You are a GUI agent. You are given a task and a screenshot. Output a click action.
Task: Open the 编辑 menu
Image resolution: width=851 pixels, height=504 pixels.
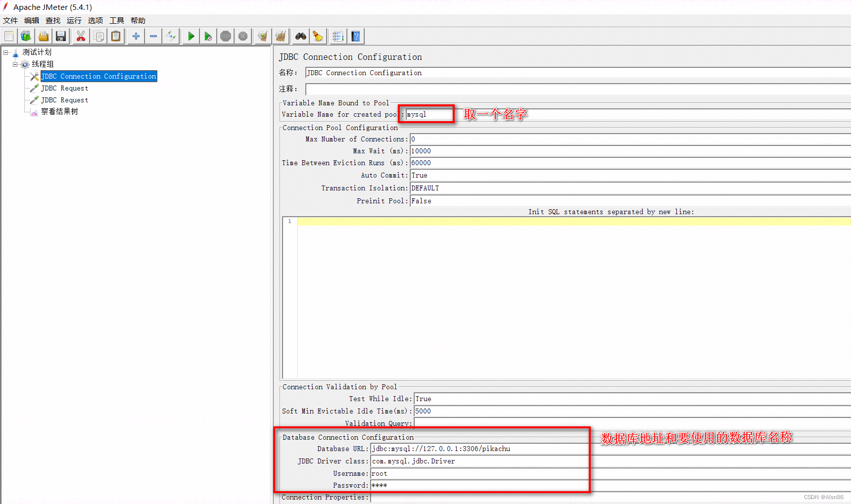pos(32,20)
